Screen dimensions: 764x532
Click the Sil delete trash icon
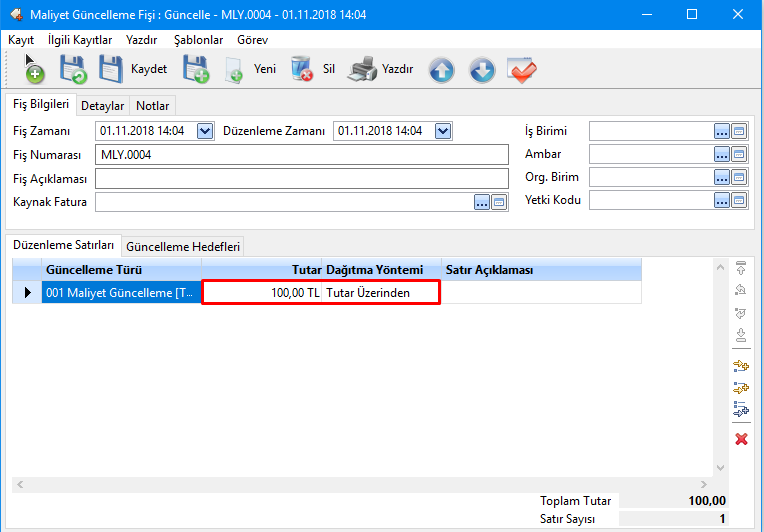(301, 69)
